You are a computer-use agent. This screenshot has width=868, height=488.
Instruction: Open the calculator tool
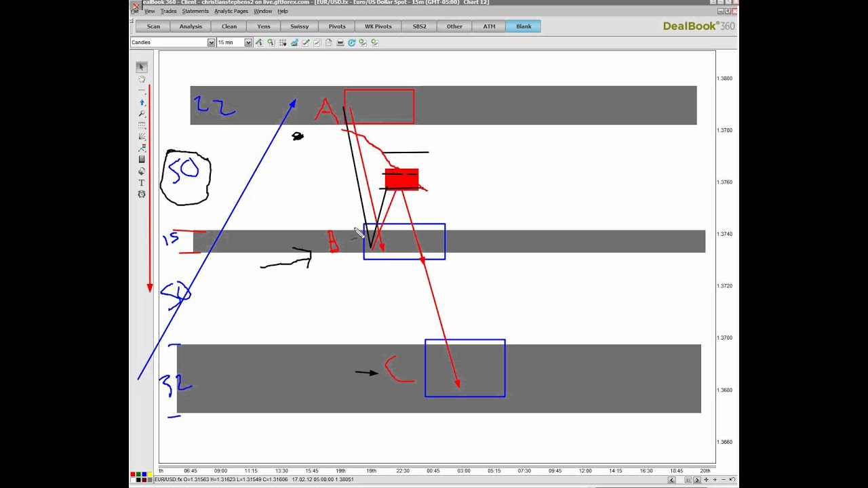point(141,160)
